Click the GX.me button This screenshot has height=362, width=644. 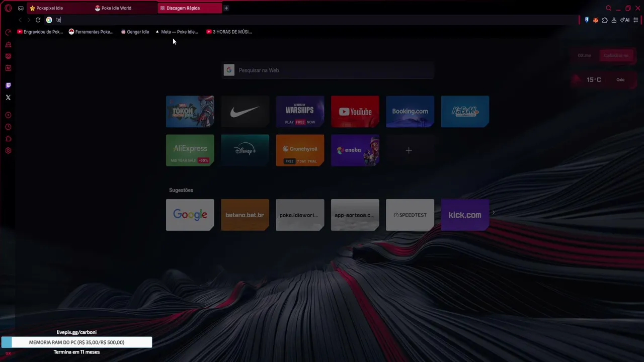point(584,55)
